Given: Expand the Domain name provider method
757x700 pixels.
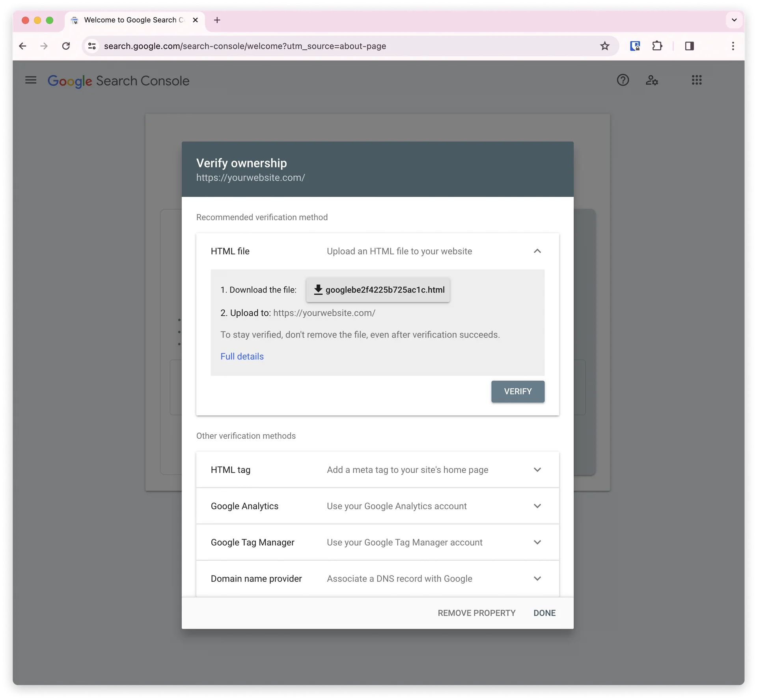Looking at the screenshot, I should tap(537, 578).
